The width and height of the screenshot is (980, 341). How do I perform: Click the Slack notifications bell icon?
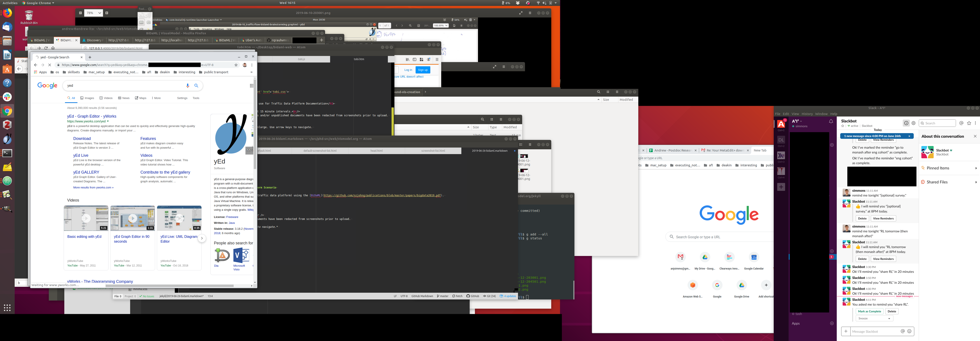831,121
